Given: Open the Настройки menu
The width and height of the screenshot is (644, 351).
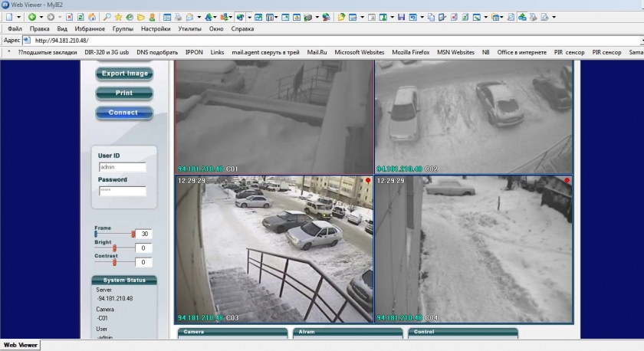Looking at the screenshot, I should [156, 28].
